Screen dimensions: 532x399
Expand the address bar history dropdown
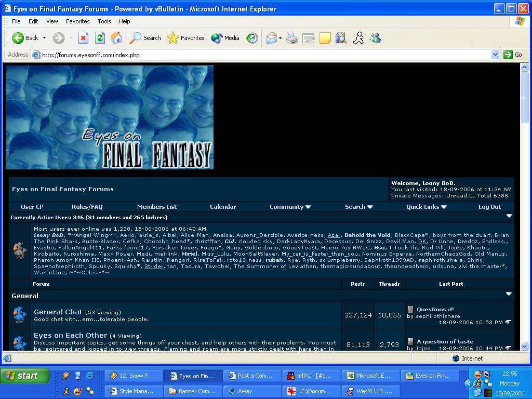click(x=495, y=55)
